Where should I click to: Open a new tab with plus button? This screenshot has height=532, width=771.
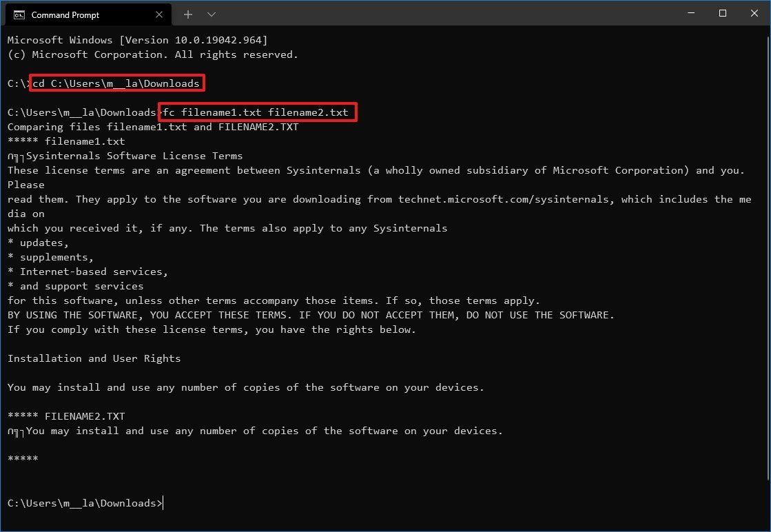coord(188,14)
